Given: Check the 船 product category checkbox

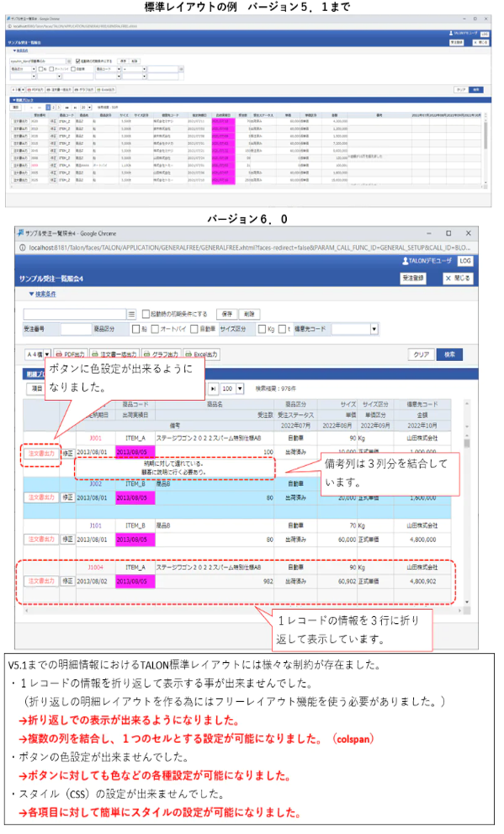Looking at the screenshot, I should 136,329.
